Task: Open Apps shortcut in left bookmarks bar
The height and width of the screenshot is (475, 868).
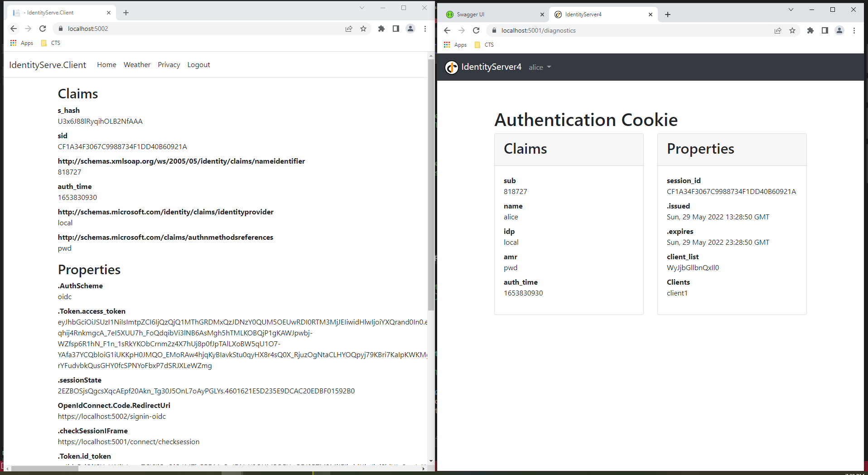Action: point(22,43)
